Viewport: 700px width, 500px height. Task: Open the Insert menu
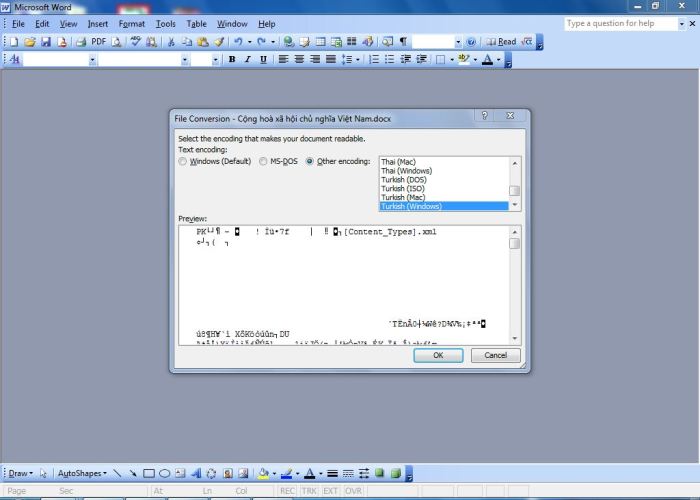(x=98, y=24)
